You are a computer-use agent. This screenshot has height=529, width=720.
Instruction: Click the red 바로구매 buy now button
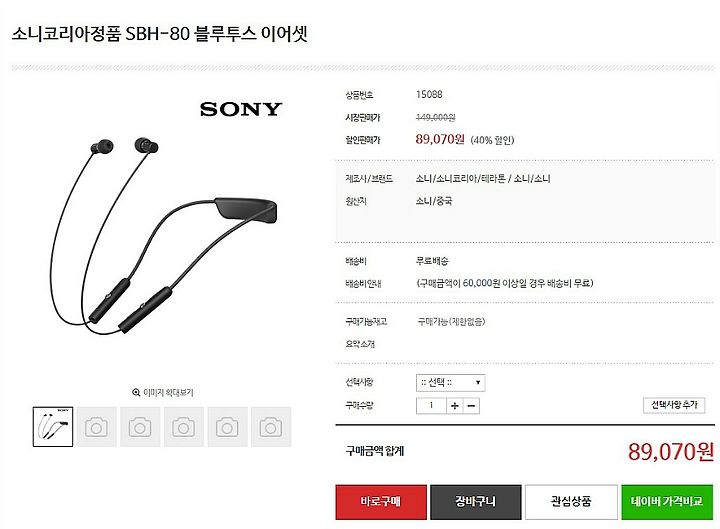pyautogui.click(x=381, y=502)
